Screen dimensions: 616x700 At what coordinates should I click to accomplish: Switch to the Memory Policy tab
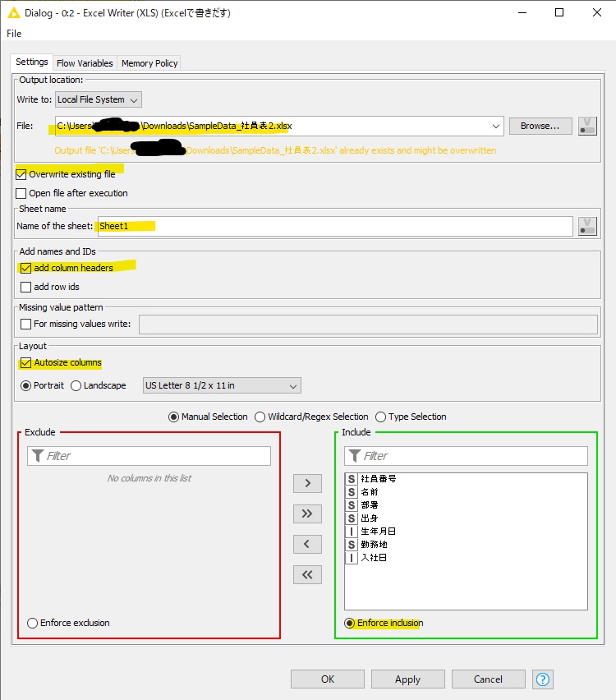(x=149, y=63)
